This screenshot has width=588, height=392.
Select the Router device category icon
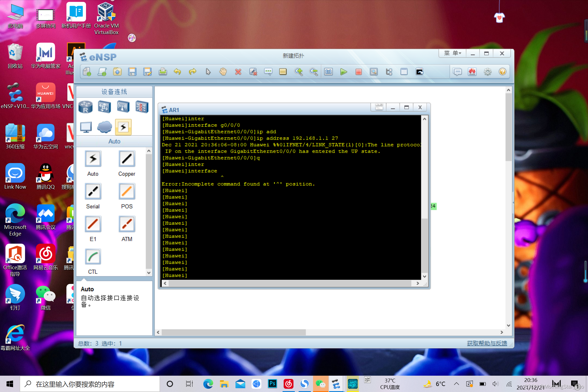(x=85, y=107)
